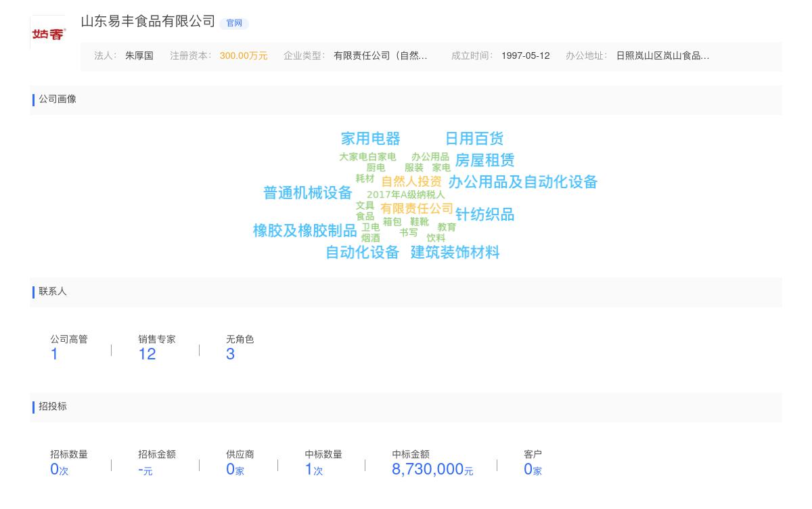This screenshot has width=812, height=509.
Task: Expand truncated company type 有限责任公司（自然...
Action: tap(380, 56)
